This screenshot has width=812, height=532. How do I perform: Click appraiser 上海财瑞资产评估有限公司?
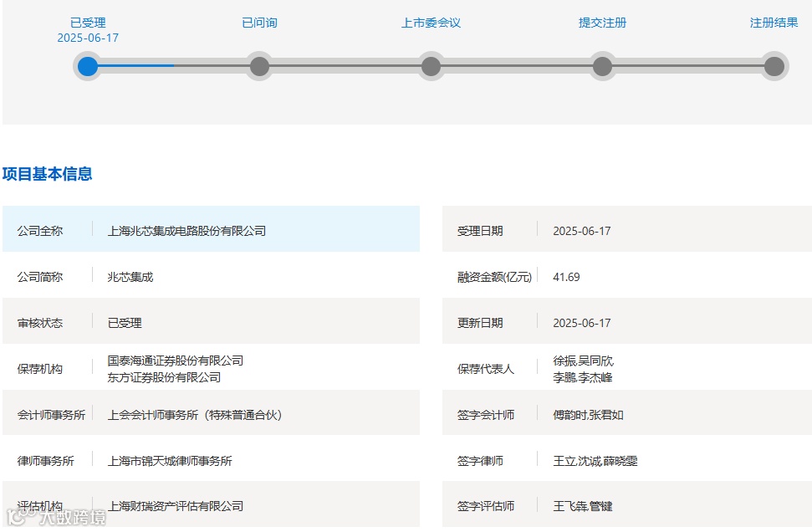(x=175, y=506)
